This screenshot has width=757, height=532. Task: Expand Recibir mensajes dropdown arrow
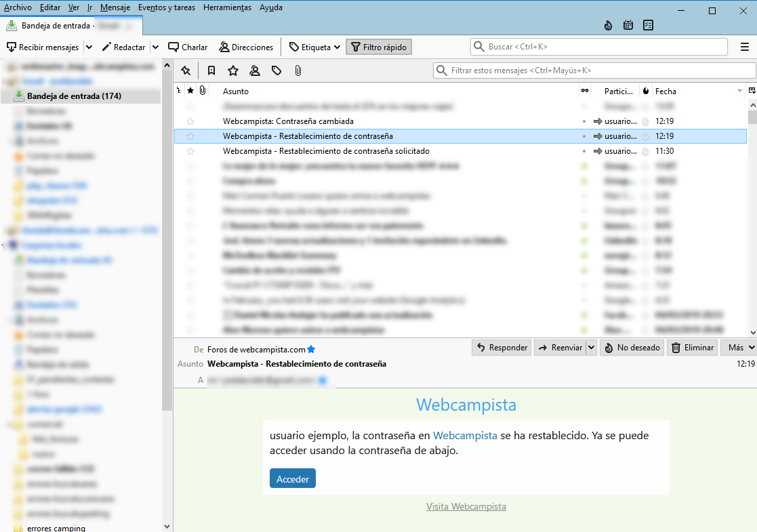pyautogui.click(x=89, y=47)
